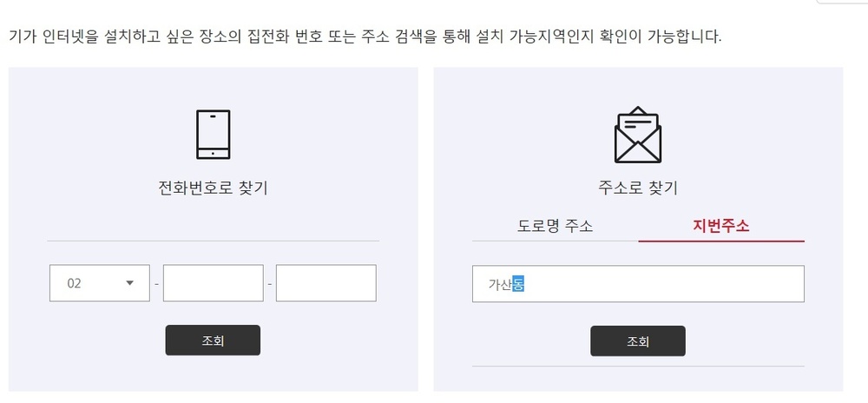Screen dimensions: 868x403
Task: Click the dash between area code and middle field
Action: [156, 283]
